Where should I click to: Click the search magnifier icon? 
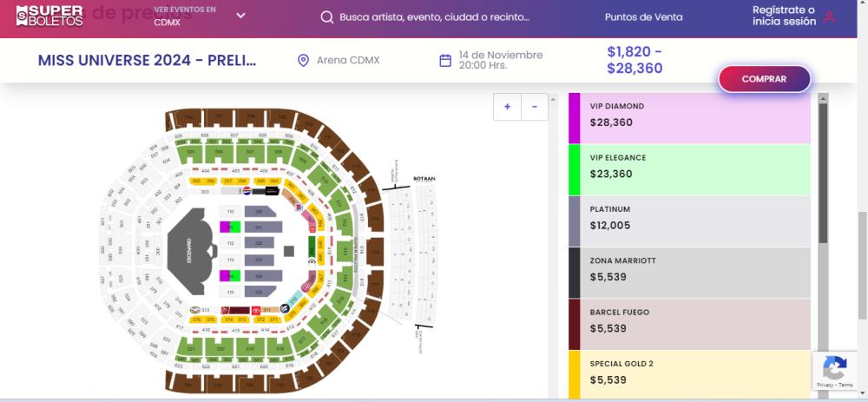(x=327, y=17)
